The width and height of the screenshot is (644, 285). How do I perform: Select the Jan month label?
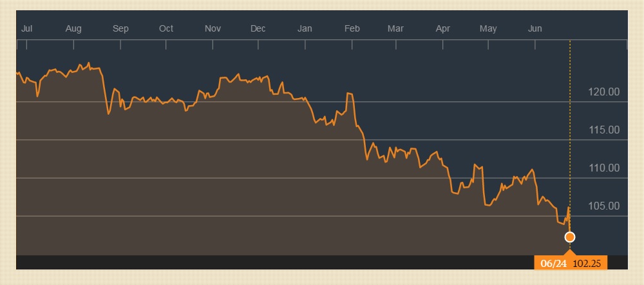pyautogui.click(x=305, y=28)
